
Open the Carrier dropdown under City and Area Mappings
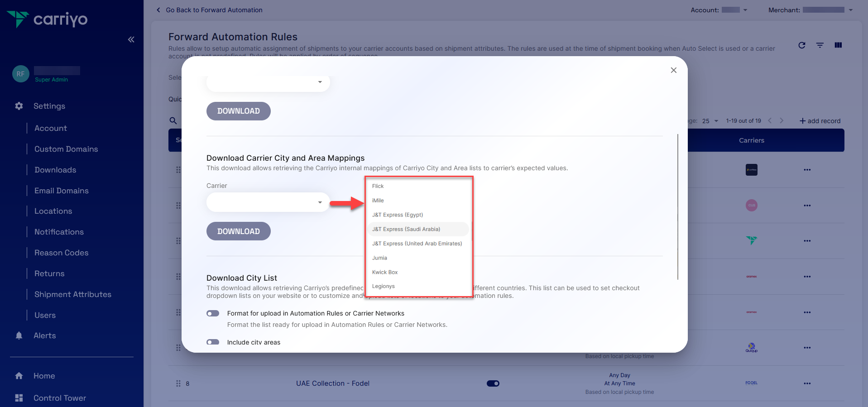(x=268, y=202)
